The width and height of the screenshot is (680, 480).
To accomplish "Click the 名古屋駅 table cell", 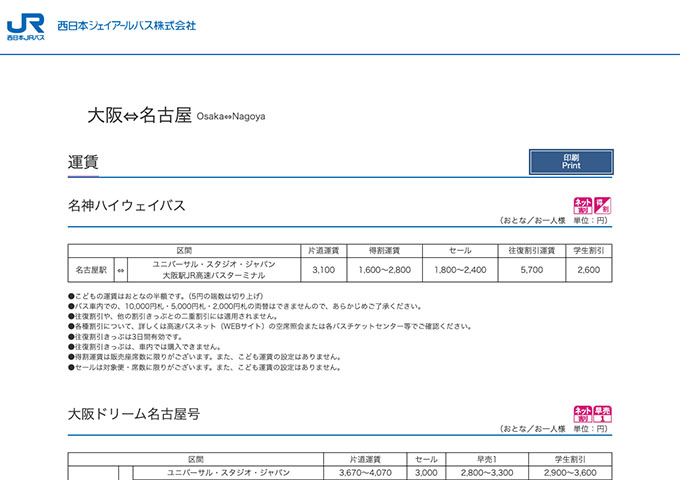I will (91, 270).
